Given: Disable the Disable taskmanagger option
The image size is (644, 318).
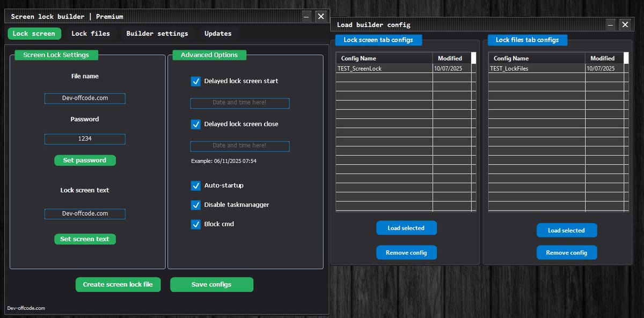Looking at the screenshot, I should tap(196, 205).
